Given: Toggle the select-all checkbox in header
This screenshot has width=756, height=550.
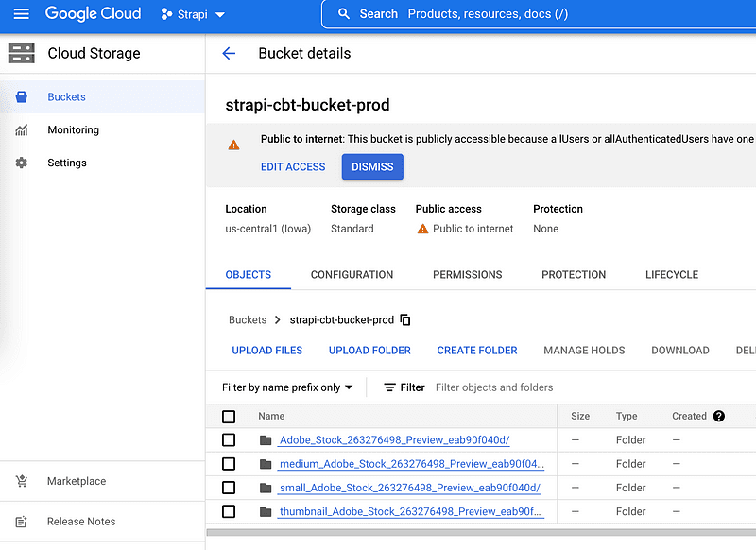Looking at the screenshot, I should (229, 417).
